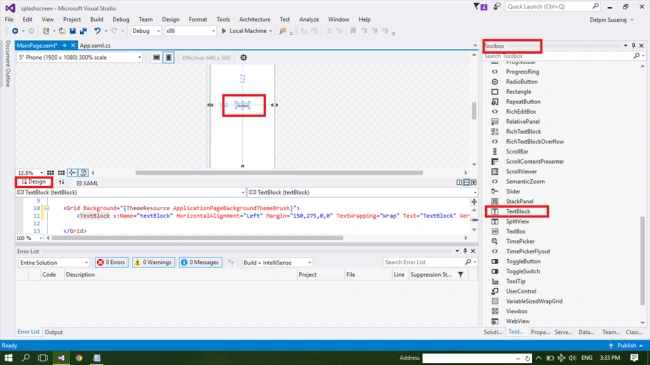
Task: Click the notifications flag icon
Action: coord(480,7)
